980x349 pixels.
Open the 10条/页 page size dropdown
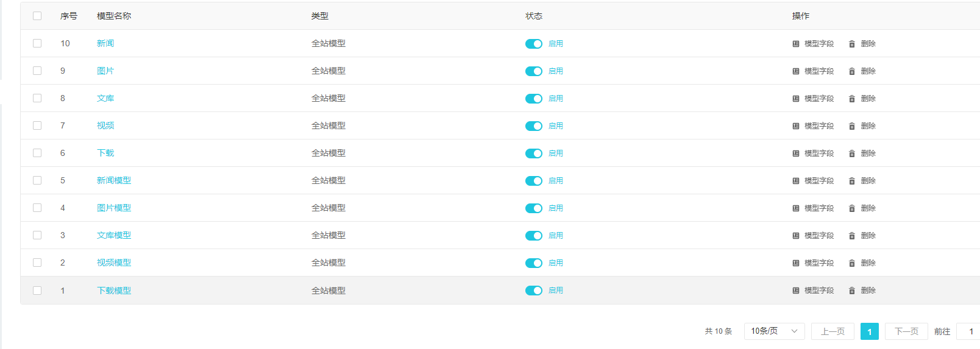tap(774, 331)
